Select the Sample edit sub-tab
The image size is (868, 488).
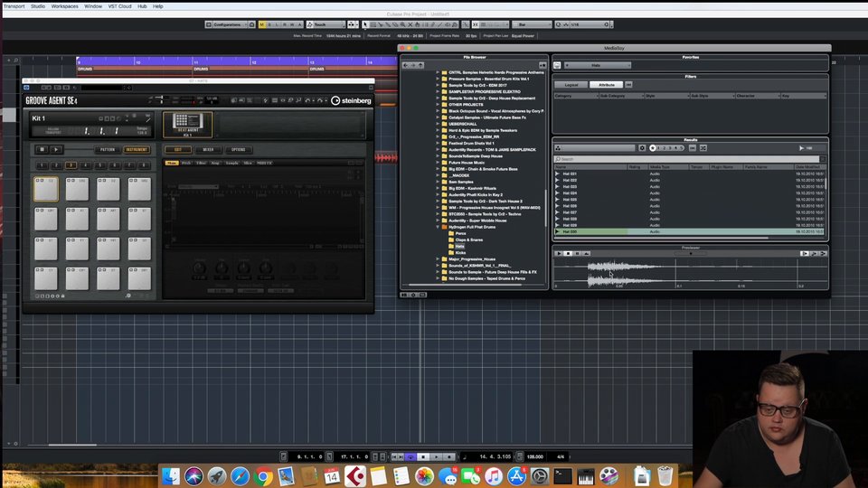click(x=232, y=163)
